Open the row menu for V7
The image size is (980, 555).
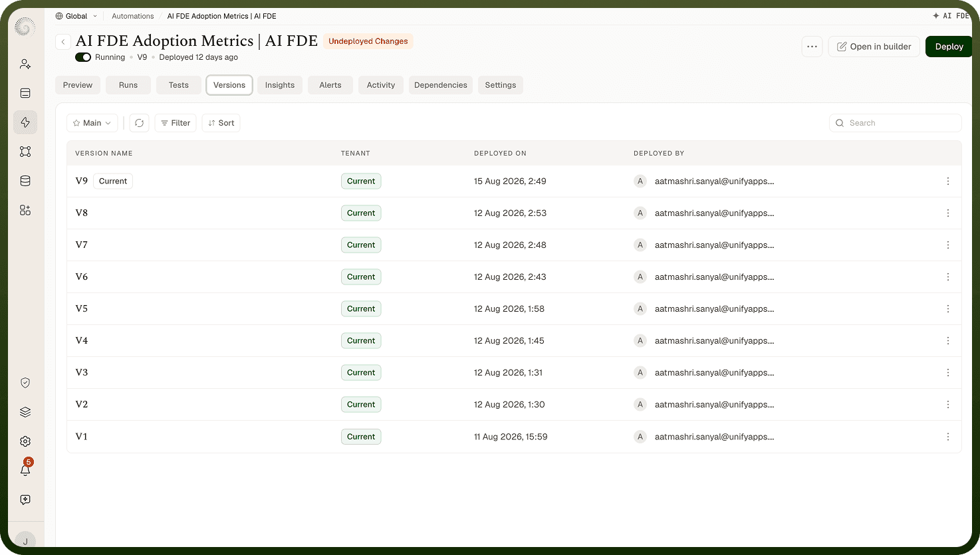click(x=948, y=245)
